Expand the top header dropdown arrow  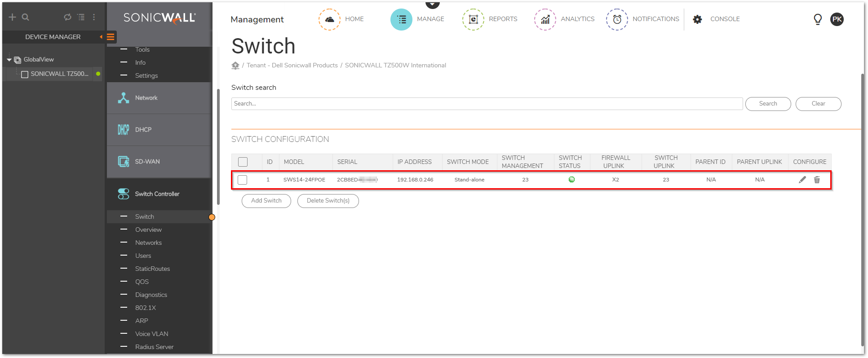point(432,4)
